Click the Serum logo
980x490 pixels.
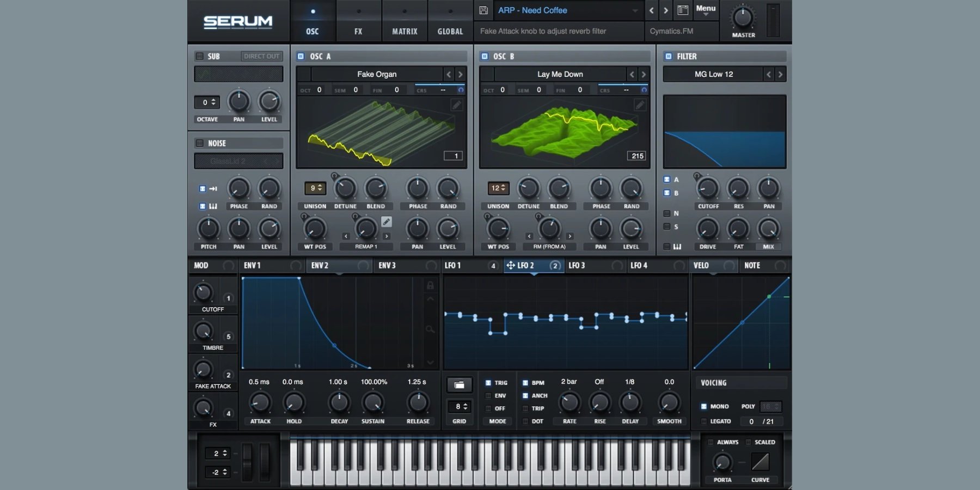pos(238,22)
